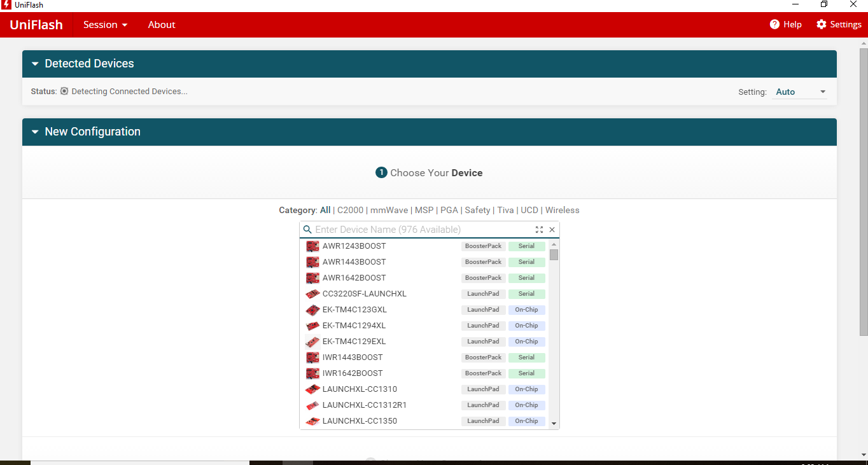Filter devices by mmWave category
This screenshot has height=465, width=868.
click(x=389, y=210)
